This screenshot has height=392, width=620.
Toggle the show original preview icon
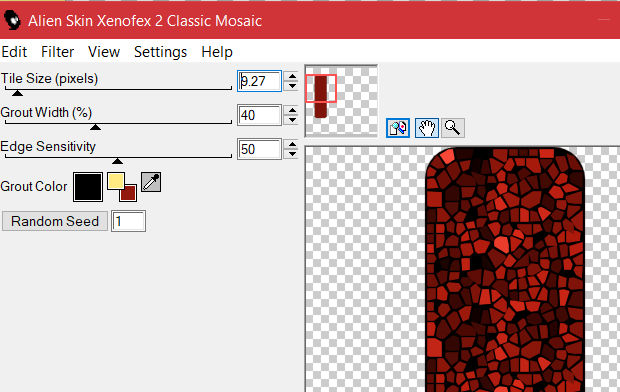397,128
